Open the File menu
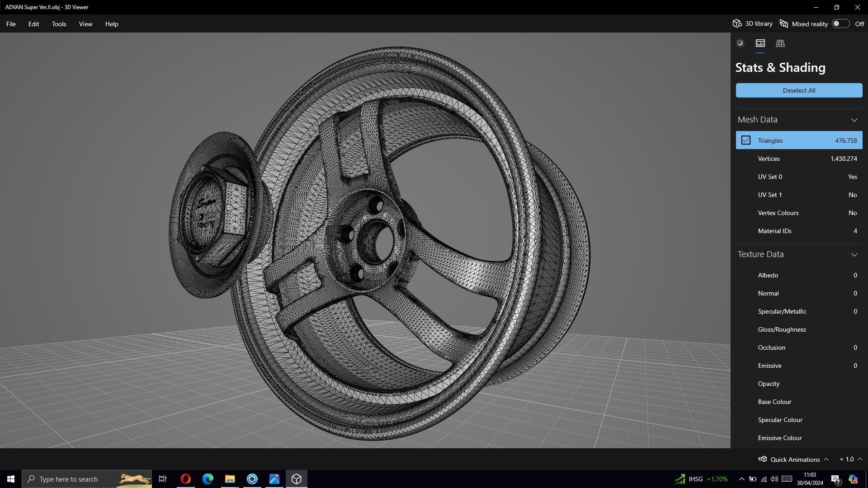Image resolution: width=868 pixels, height=488 pixels. pyautogui.click(x=11, y=24)
